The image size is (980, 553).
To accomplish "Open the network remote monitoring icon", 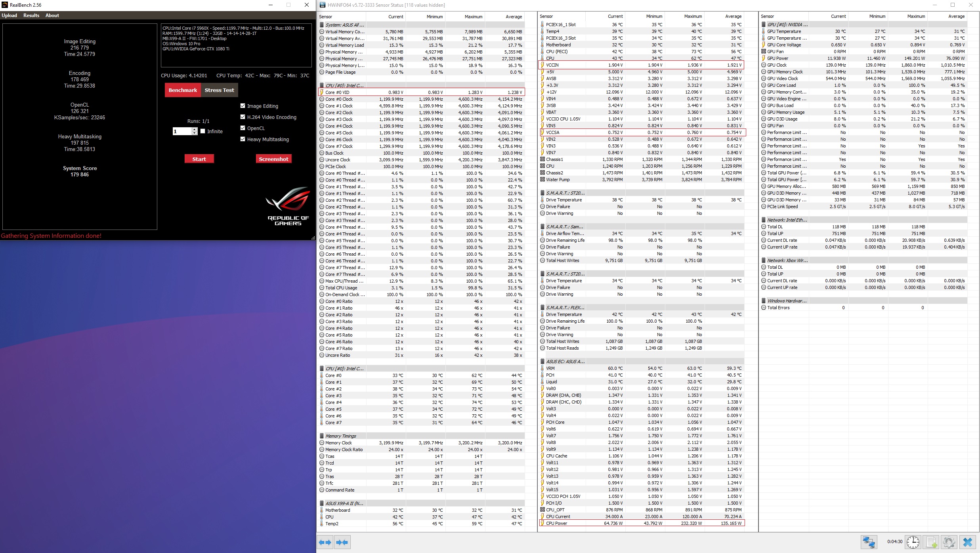I will point(869,542).
